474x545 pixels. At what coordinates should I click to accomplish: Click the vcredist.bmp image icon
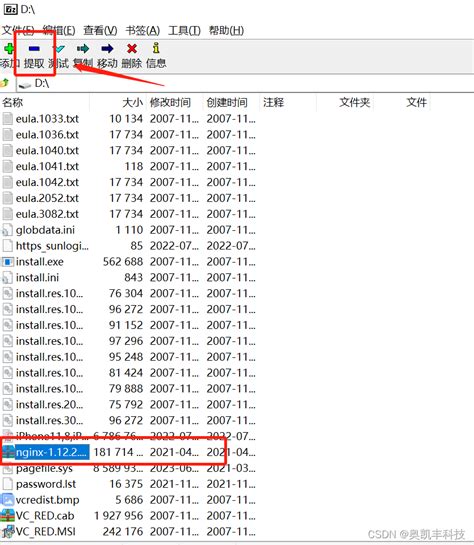[7, 500]
